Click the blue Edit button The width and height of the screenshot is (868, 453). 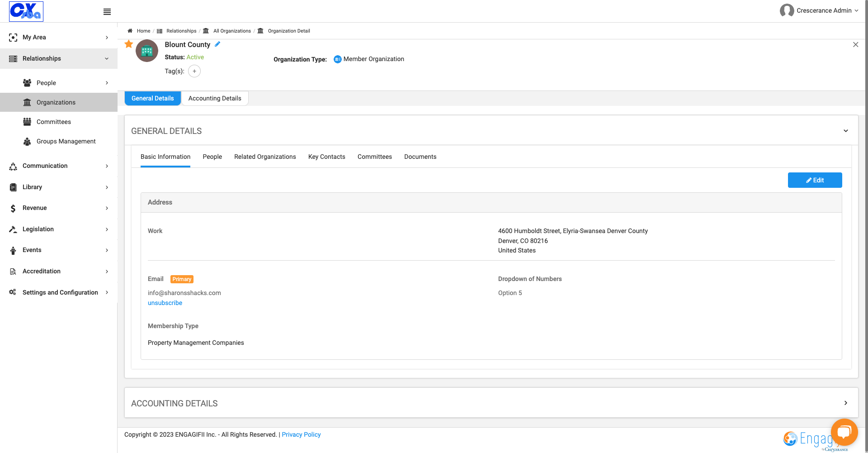[815, 180]
